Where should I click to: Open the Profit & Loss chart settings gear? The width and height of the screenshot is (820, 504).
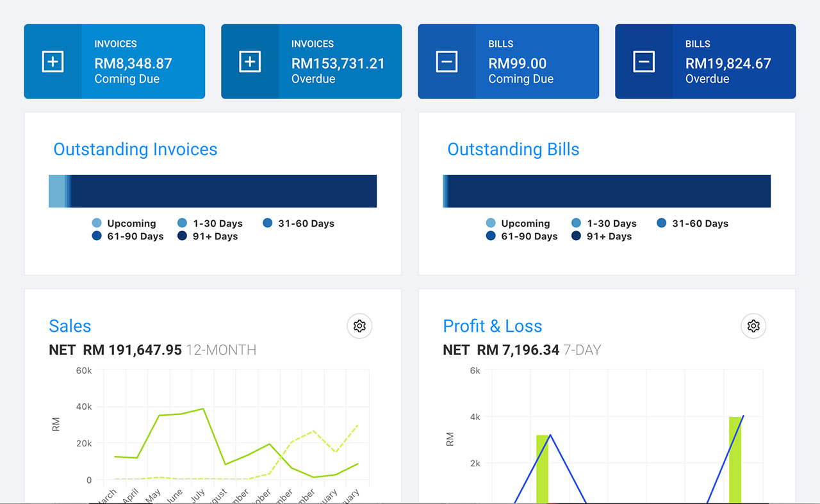click(x=753, y=326)
